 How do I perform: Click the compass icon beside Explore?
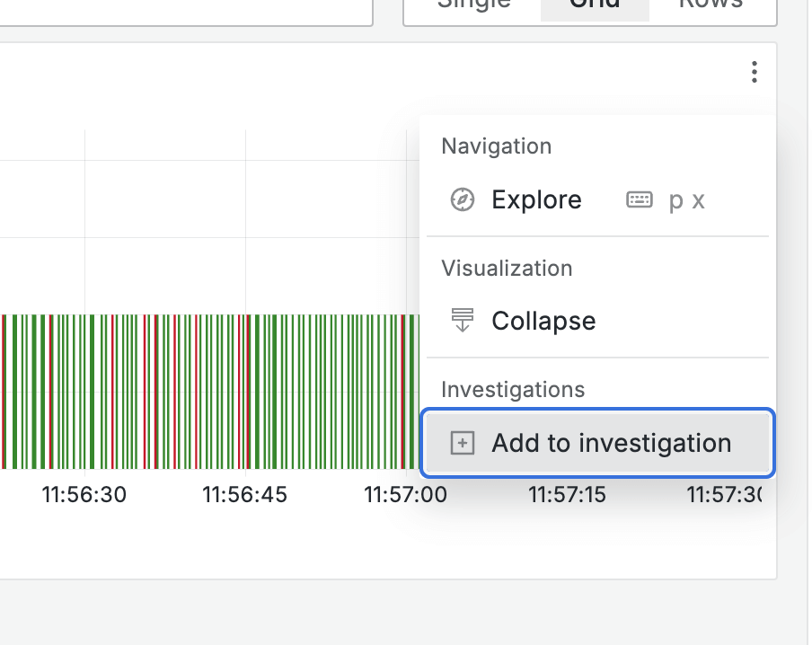point(462,199)
